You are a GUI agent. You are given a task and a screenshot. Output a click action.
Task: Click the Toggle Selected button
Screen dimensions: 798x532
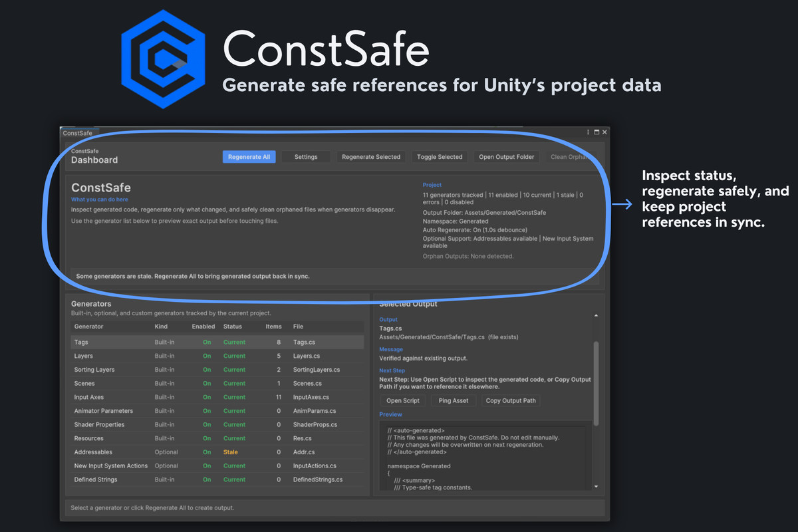[440, 157]
